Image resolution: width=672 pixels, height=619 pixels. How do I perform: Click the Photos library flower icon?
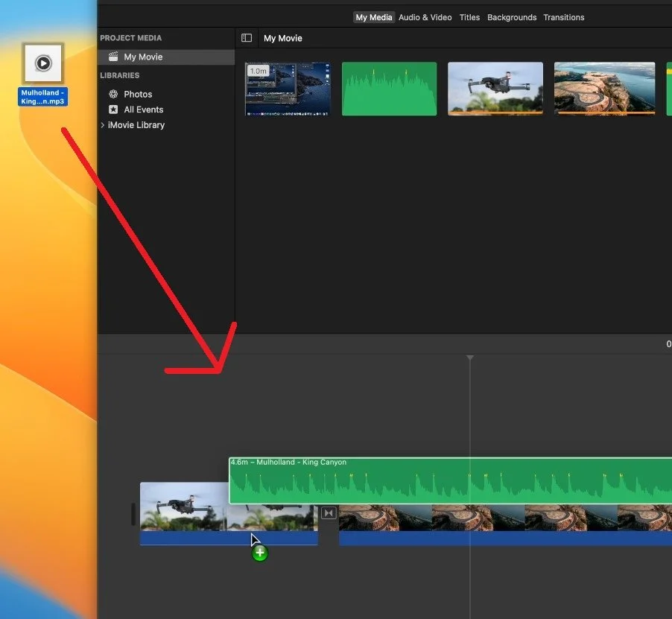pyautogui.click(x=113, y=95)
